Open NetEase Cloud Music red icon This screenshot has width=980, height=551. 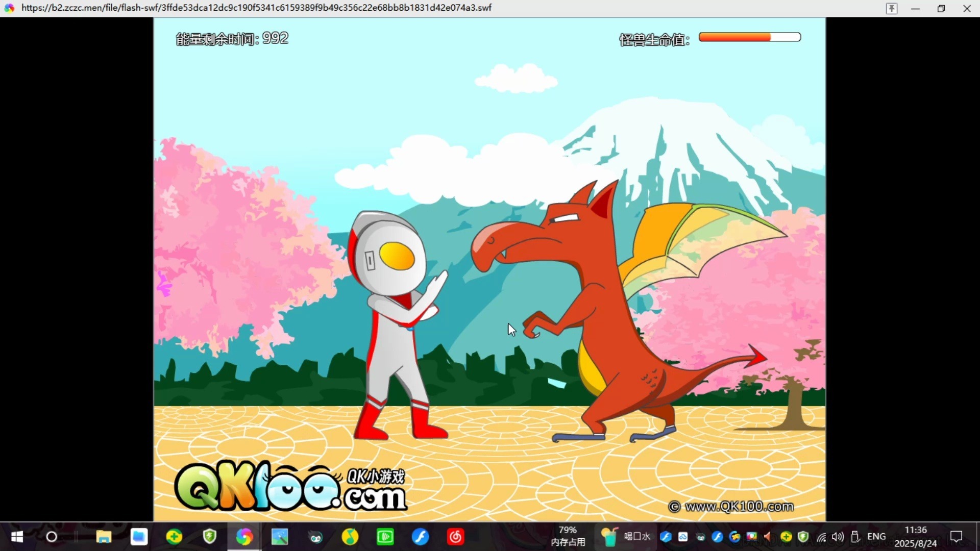pos(455,537)
